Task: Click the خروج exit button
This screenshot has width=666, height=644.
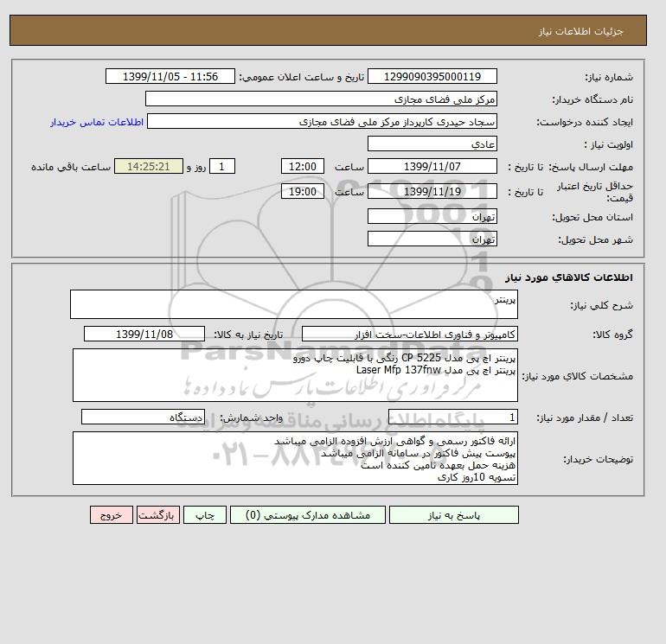Action: (x=112, y=514)
